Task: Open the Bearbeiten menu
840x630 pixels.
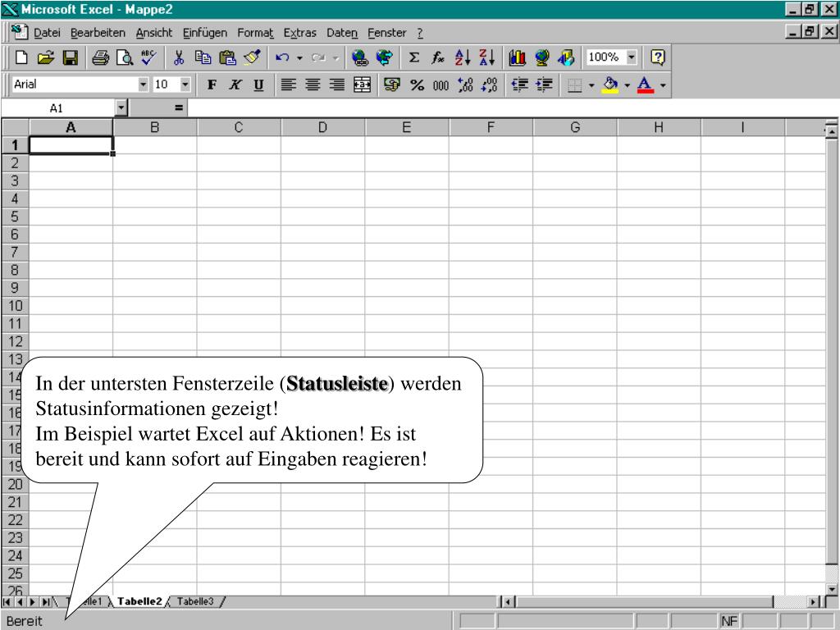Action: pos(98,33)
